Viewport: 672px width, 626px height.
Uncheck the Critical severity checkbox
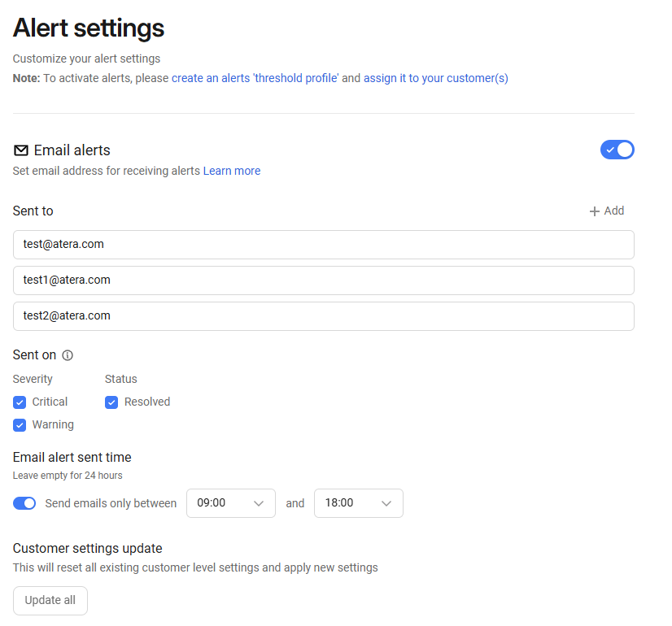tap(20, 402)
